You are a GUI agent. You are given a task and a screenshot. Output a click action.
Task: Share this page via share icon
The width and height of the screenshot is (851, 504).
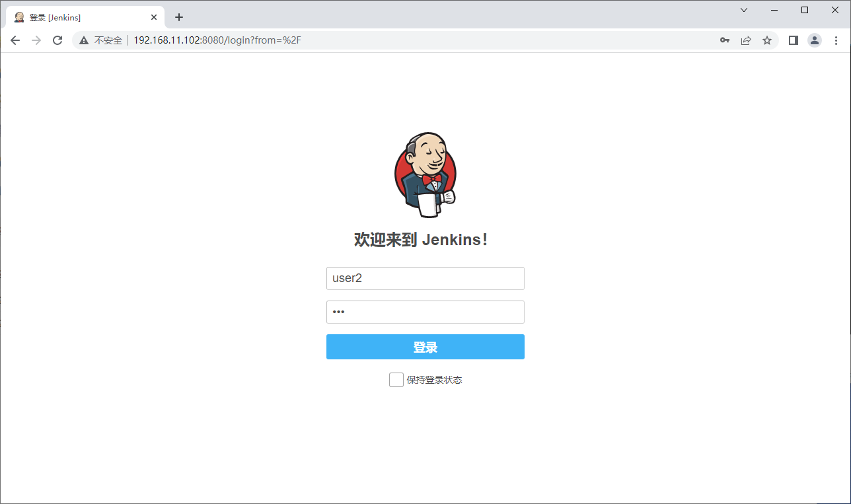click(x=746, y=40)
